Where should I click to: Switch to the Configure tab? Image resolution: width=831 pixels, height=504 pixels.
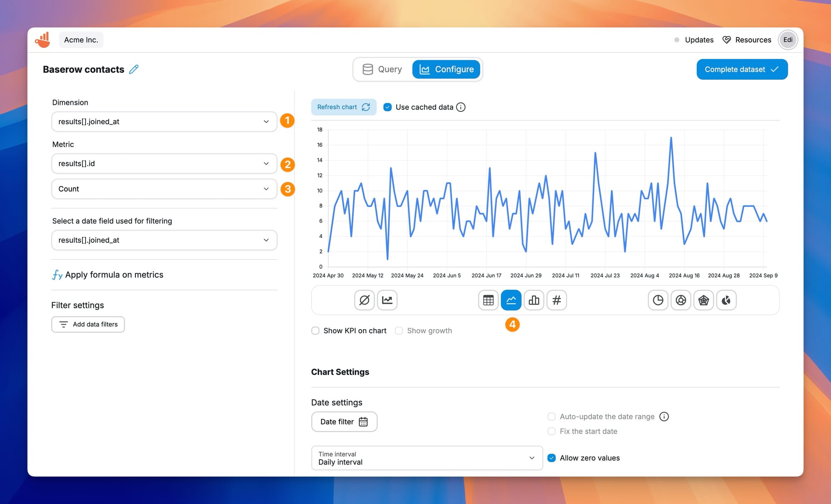446,69
